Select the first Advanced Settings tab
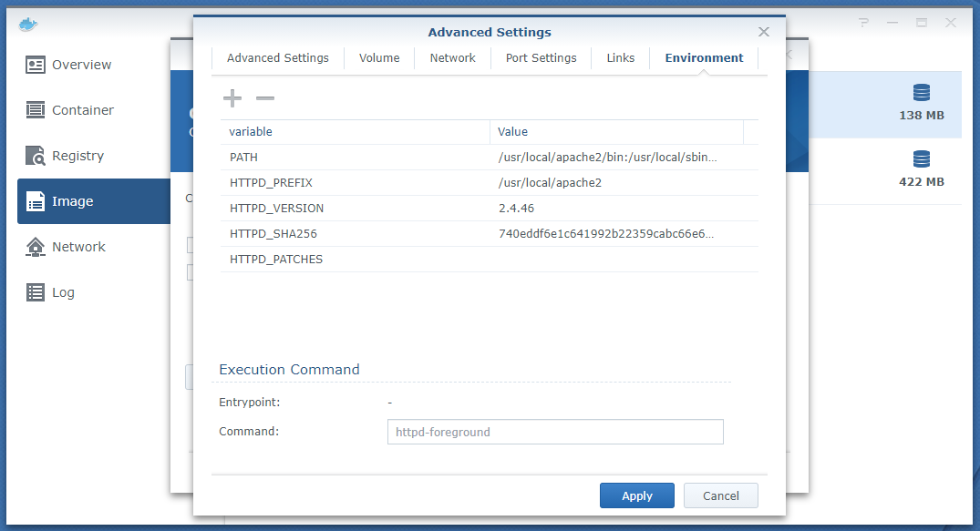The width and height of the screenshot is (980, 531). coord(277,57)
